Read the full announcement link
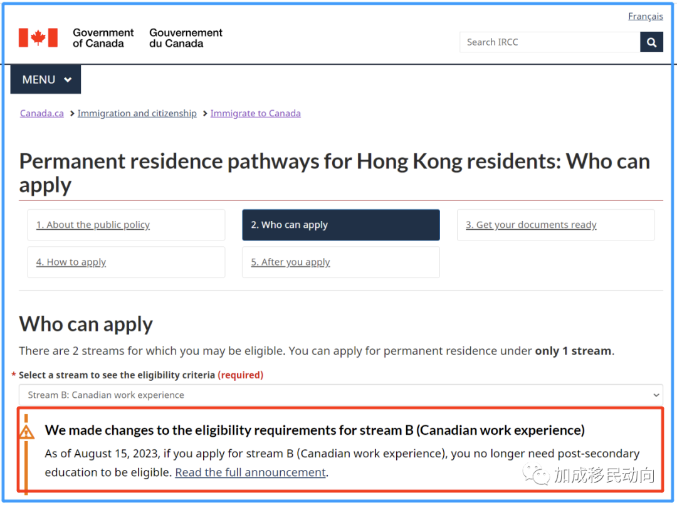 coord(250,472)
